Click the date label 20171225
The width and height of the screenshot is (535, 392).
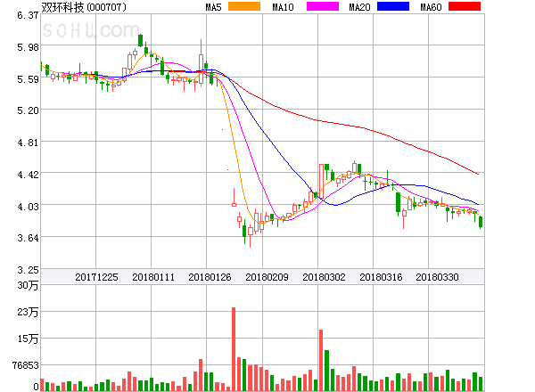[x=96, y=277]
